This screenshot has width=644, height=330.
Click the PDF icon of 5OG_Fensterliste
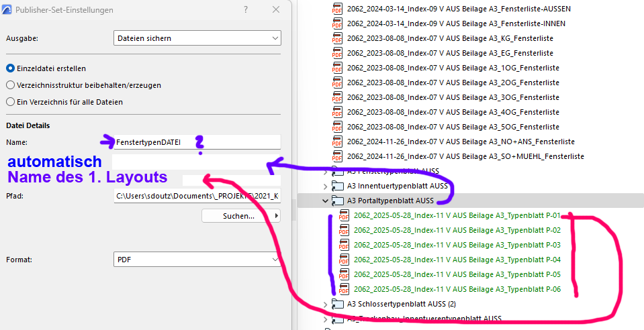337,127
